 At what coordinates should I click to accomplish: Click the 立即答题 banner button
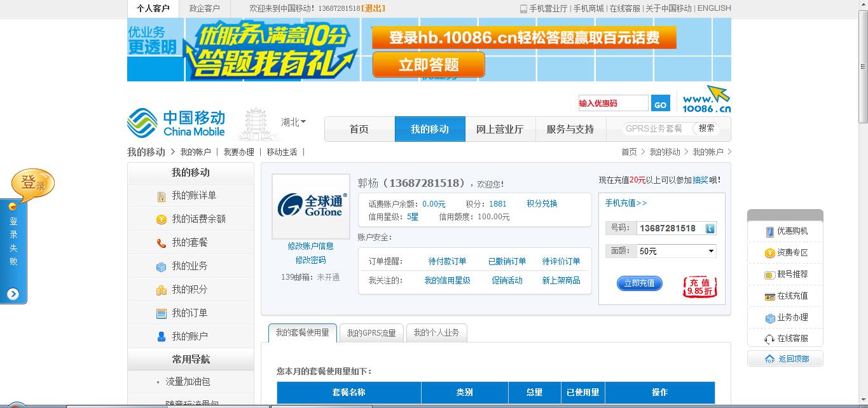pos(429,65)
